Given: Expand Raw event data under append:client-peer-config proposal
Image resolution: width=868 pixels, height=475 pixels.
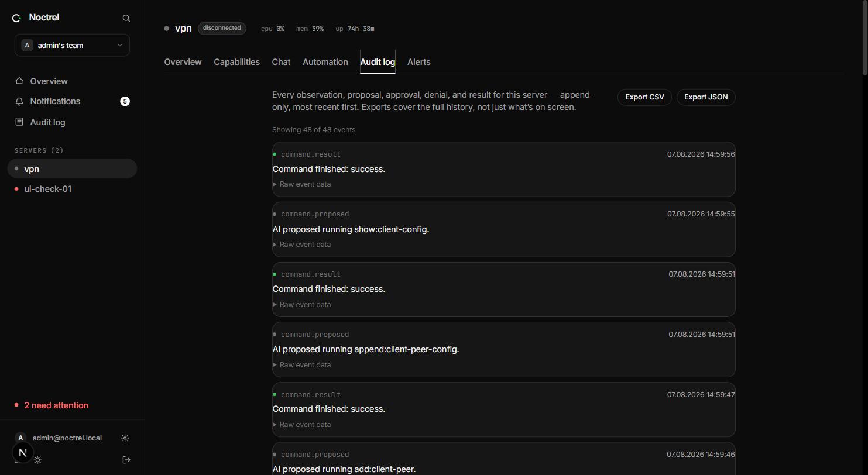Looking at the screenshot, I should point(302,365).
